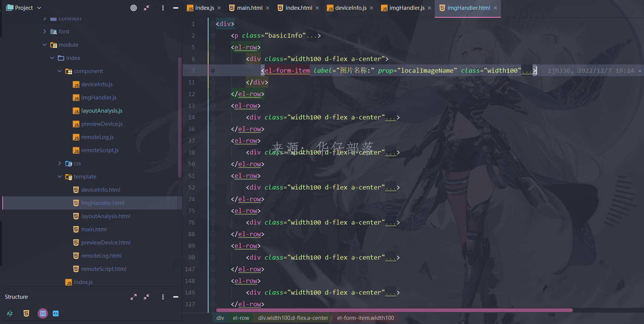Close the main.html tab
This screenshot has width=644, height=324.
click(x=268, y=8)
